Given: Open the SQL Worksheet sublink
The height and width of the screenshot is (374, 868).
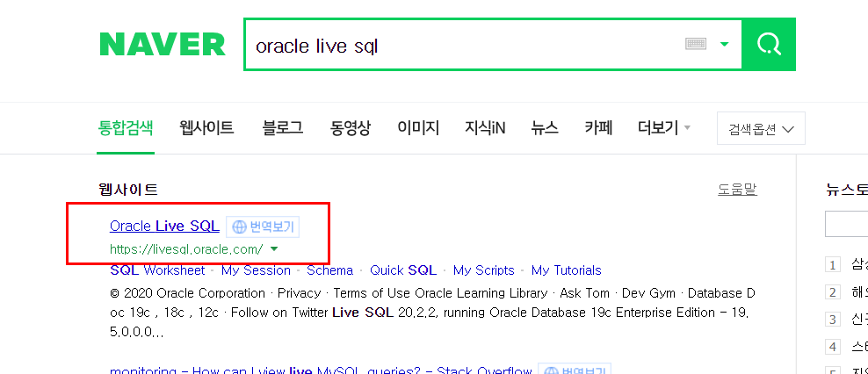Looking at the screenshot, I should [157, 270].
